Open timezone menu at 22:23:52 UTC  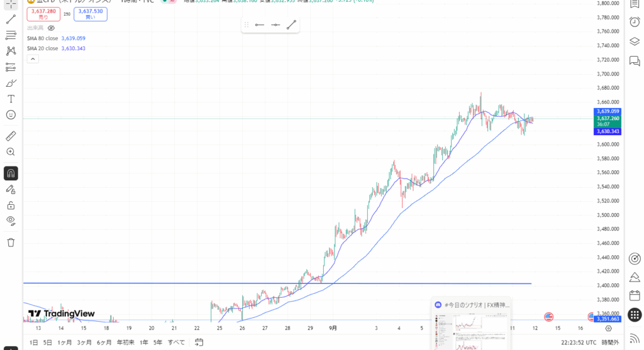pyautogui.click(x=579, y=342)
